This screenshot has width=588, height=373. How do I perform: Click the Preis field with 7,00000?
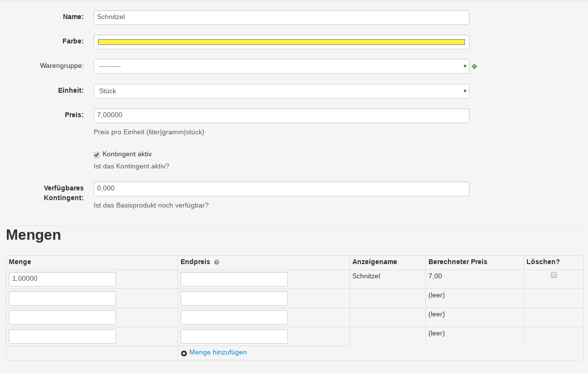[x=281, y=116]
